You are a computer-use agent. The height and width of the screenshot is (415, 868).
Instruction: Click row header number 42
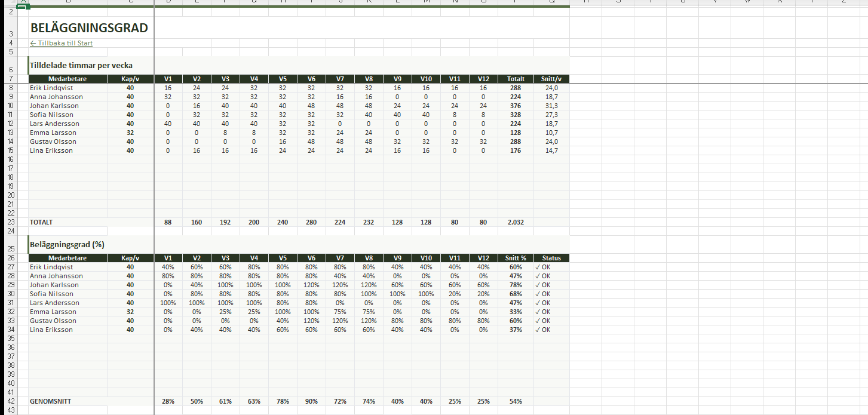[10, 401]
